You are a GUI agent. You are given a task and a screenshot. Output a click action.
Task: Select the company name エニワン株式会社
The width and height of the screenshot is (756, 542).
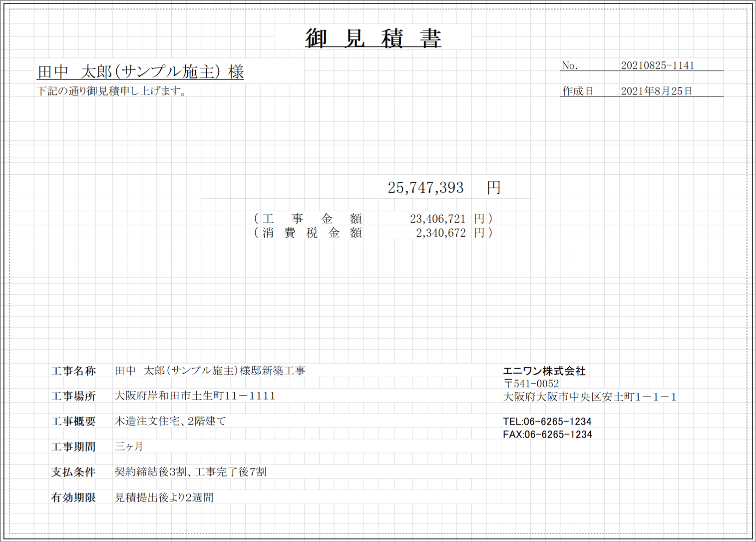click(545, 371)
